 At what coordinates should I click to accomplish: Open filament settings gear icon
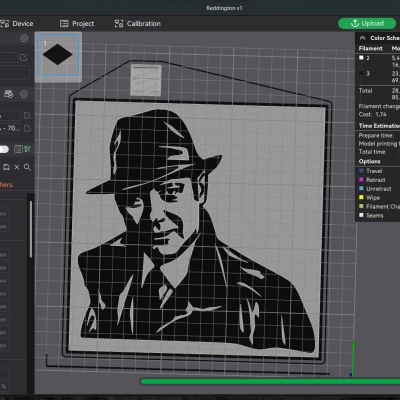coord(24,94)
